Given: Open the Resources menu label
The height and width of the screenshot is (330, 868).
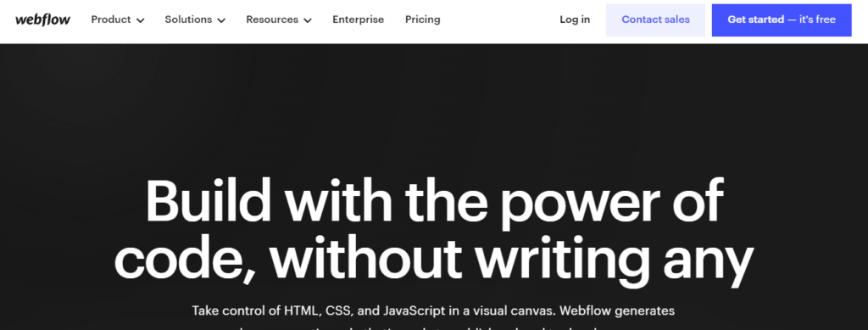Looking at the screenshot, I should tap(272, 20).
